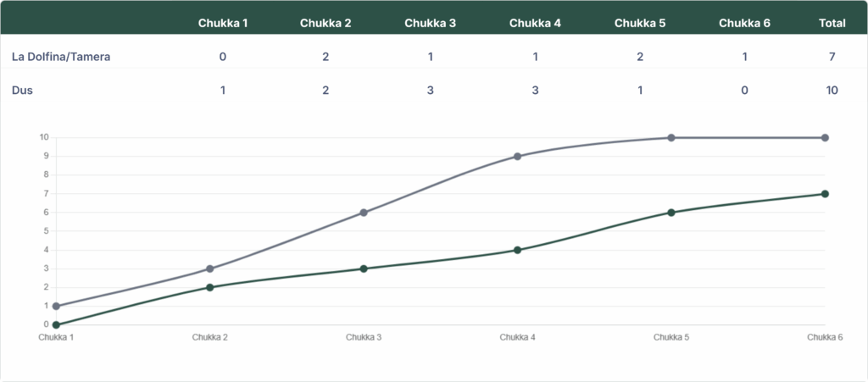Click green La Dolfina point at Chukka 5
868x382 pixels.
point(670,213)
